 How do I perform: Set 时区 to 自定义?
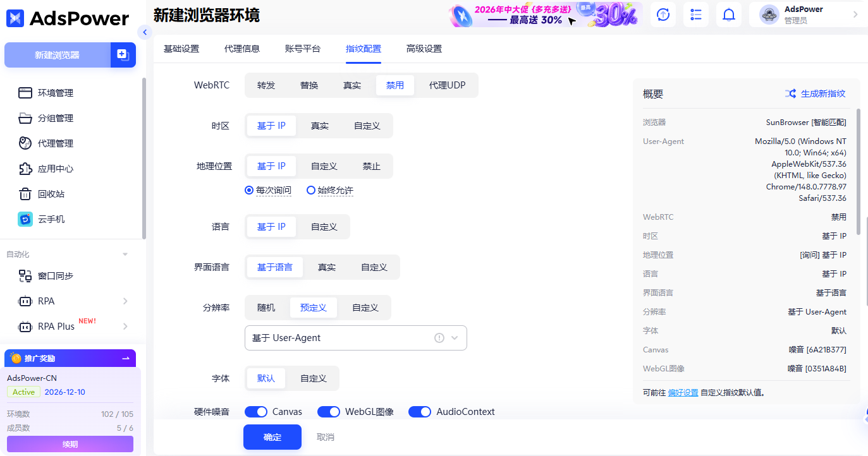[x=367, y=126]
